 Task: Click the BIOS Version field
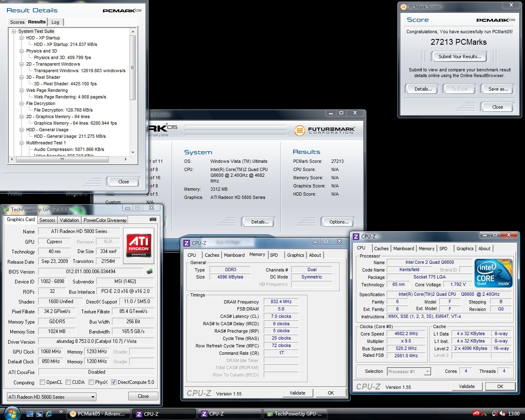[91, 272]
